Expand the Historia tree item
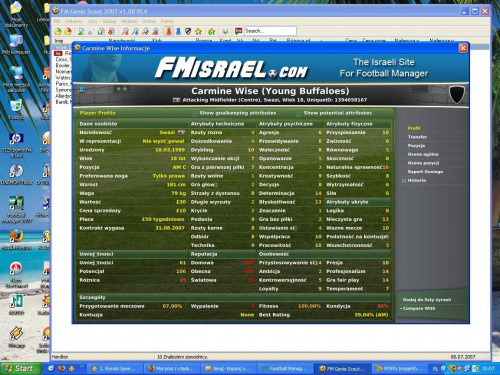This screenshot has width=500, height=375. tap(404, 181)
